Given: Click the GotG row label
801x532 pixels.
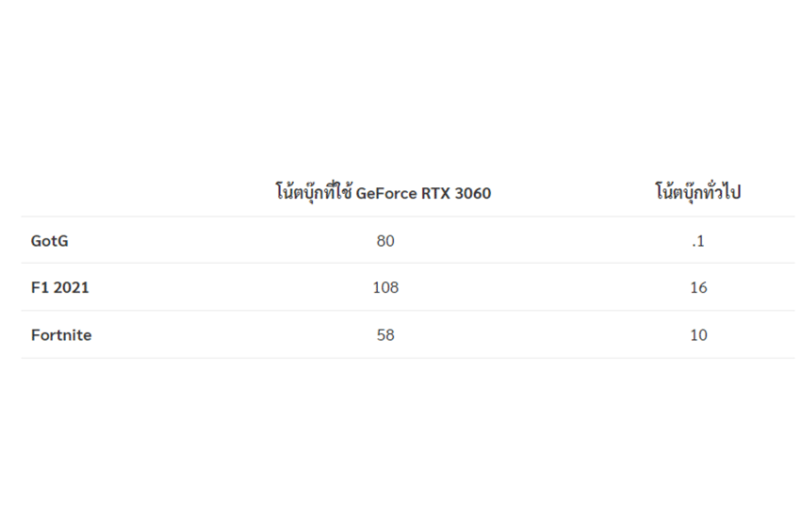Looking at the screenshot, I should (x=49, y=241).
